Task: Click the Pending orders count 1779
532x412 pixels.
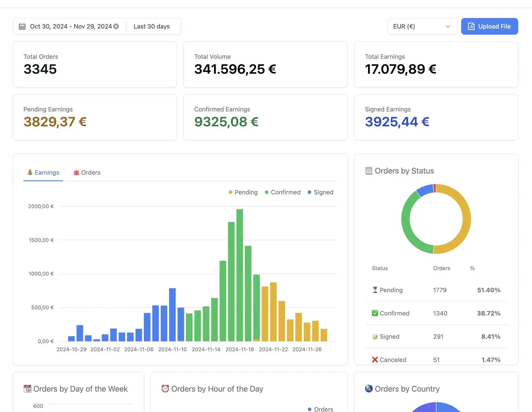Action: pos(440,290)
